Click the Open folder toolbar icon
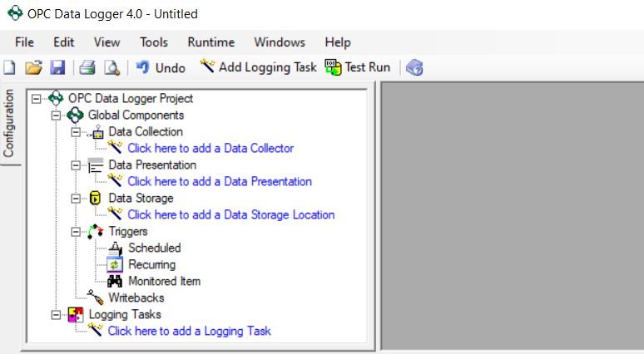Image resolution: width=644 pixels, height=354 pixels. [x=33, y=67]
